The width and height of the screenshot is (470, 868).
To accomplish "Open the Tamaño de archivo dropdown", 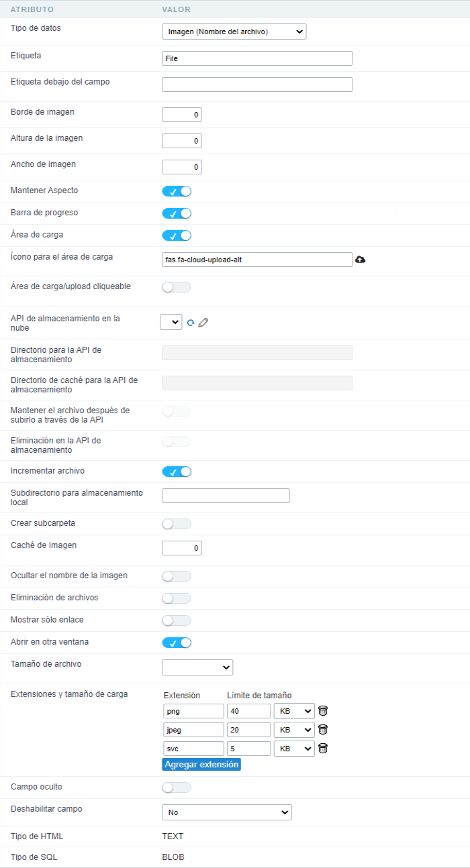I will point(197,667).
